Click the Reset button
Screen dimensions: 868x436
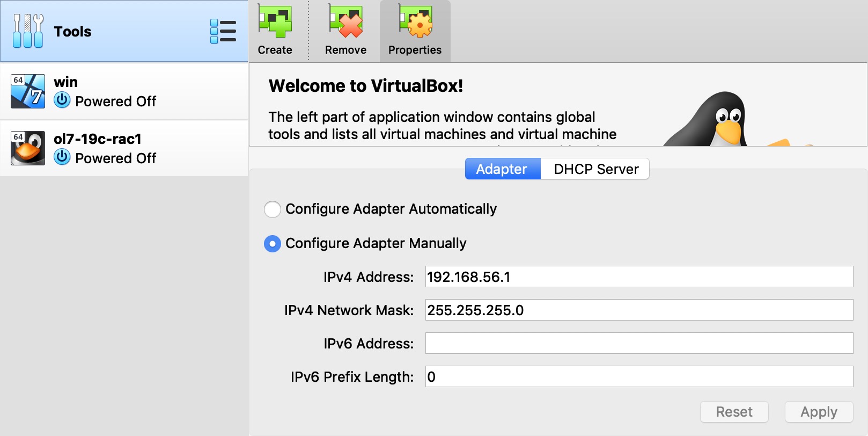tap(734, 412)
